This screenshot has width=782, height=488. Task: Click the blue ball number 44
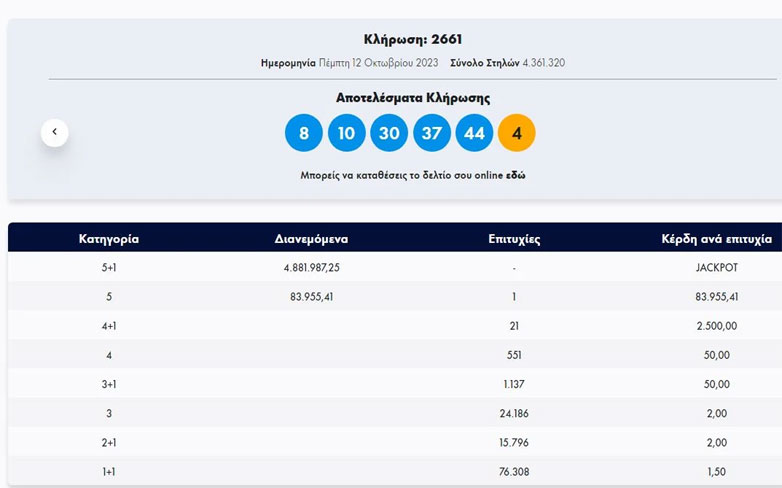coord(474,133)
